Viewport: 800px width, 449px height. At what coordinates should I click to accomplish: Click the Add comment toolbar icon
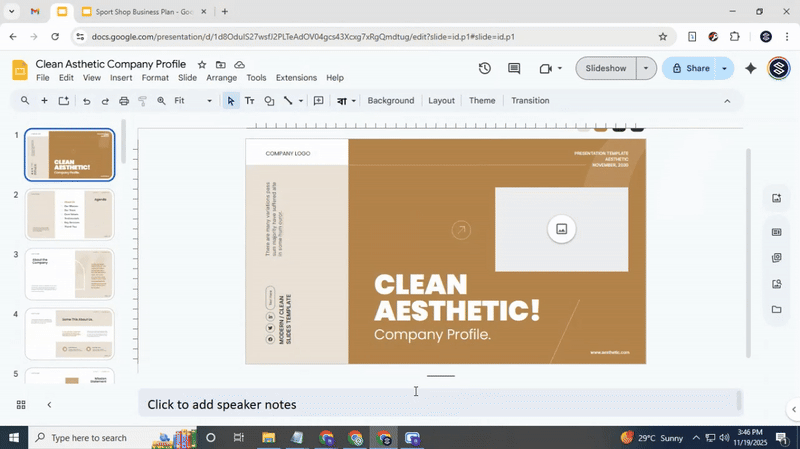[318, 101]
